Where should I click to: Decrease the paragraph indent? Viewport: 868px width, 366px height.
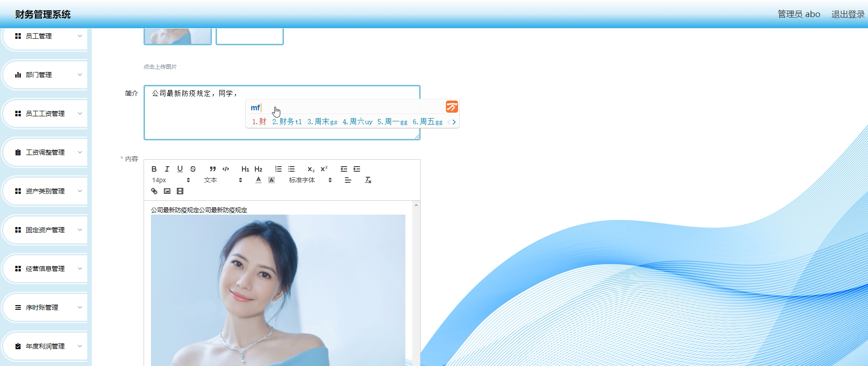344,169
